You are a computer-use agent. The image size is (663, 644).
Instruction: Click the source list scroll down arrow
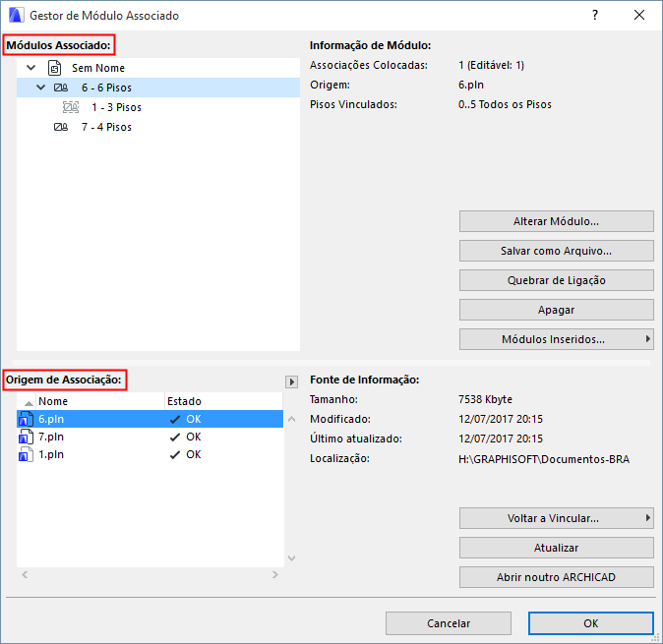[x=292, y=558]
